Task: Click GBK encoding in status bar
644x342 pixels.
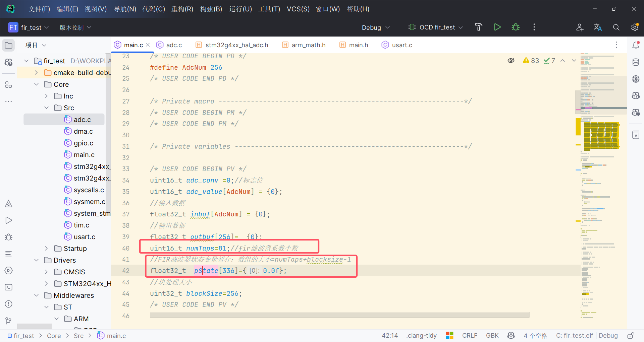Action: click(x=492, y=336)
